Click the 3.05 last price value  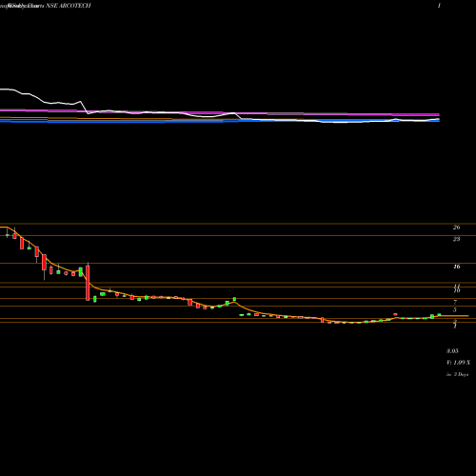click(x=452, y=351)
